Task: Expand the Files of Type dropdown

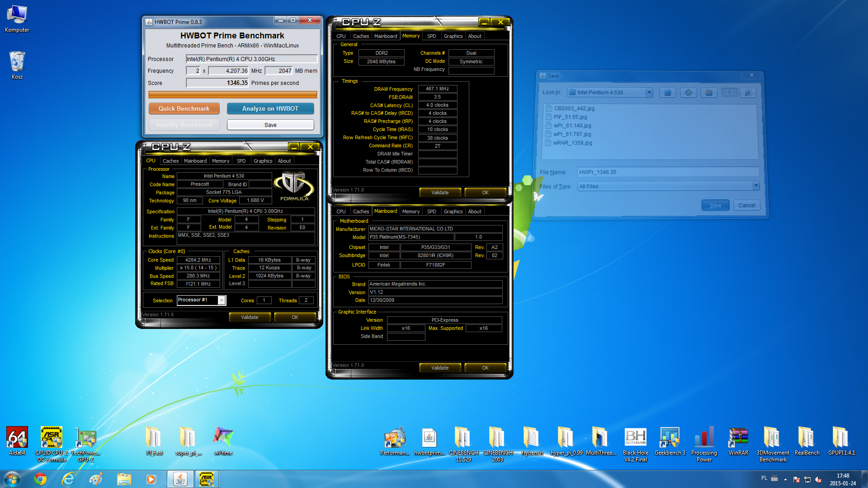Action: coord(755,186)
